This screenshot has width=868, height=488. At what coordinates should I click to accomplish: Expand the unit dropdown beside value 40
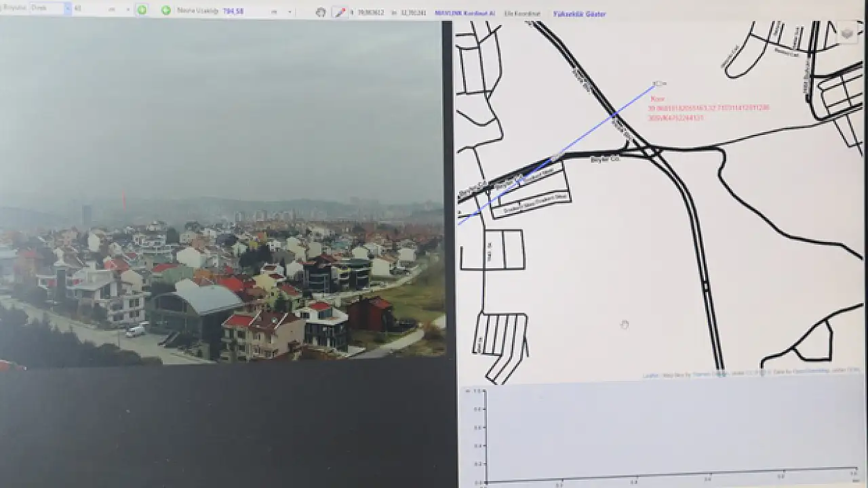(x=129, y=10)
